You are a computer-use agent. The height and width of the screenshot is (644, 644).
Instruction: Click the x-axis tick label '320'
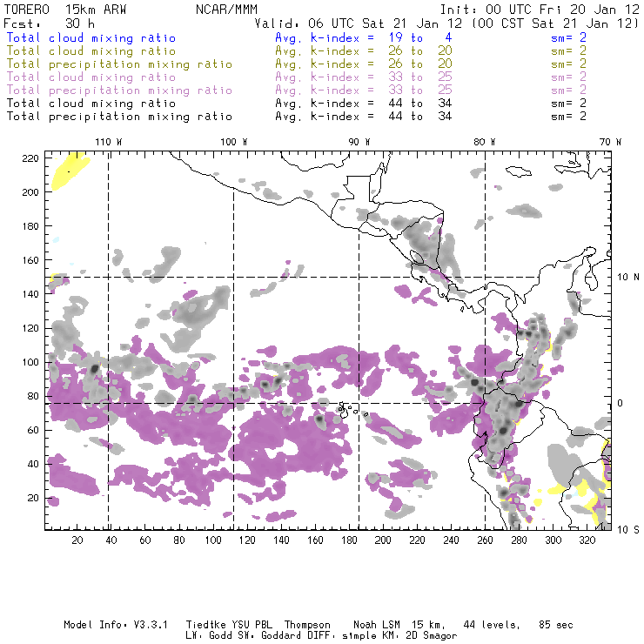[587, 540]
